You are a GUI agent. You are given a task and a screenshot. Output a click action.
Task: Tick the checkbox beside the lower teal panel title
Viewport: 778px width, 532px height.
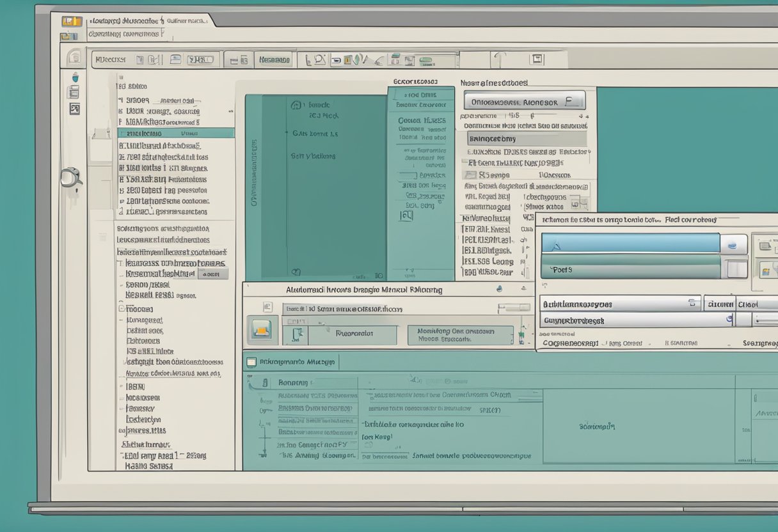click(x=251, y=362)
